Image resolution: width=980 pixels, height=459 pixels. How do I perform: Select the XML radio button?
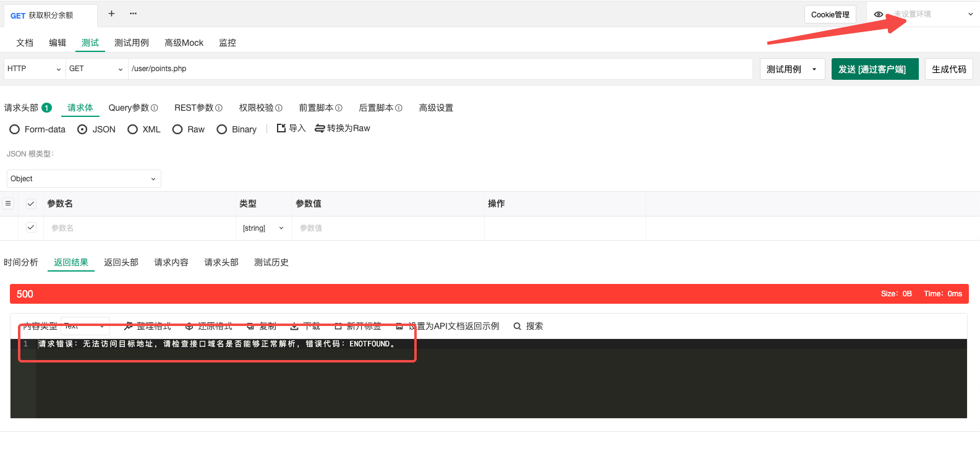[x=132, y=129]
